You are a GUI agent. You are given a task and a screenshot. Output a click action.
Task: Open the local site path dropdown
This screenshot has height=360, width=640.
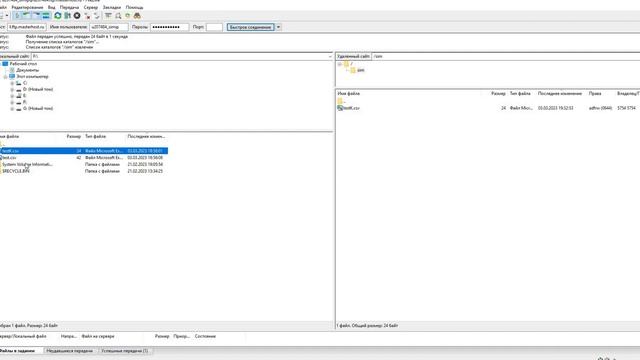click(330, 56)
